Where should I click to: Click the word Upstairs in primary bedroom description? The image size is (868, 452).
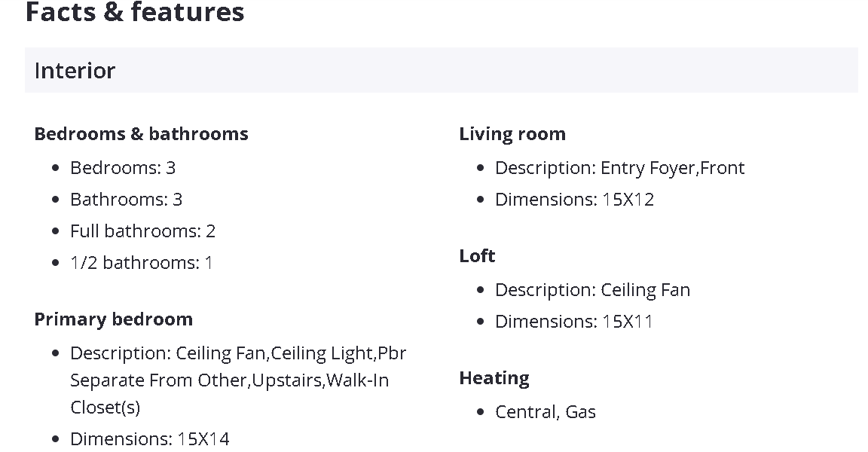pyautogui.click(x=287, y=380)
